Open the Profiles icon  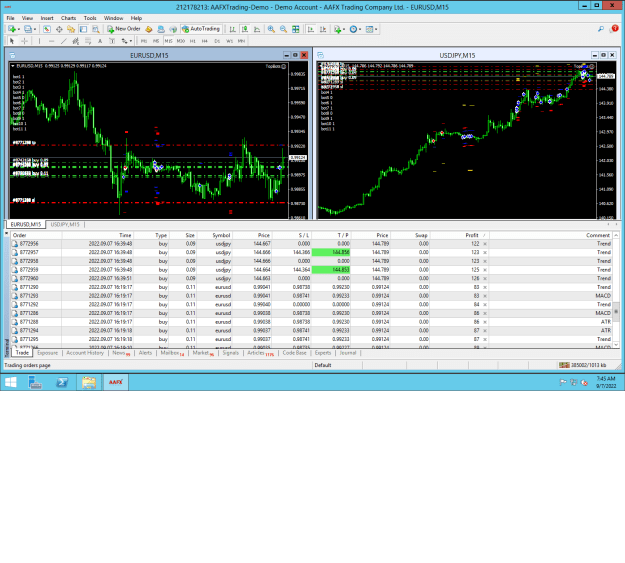click(x=28, y=29)
